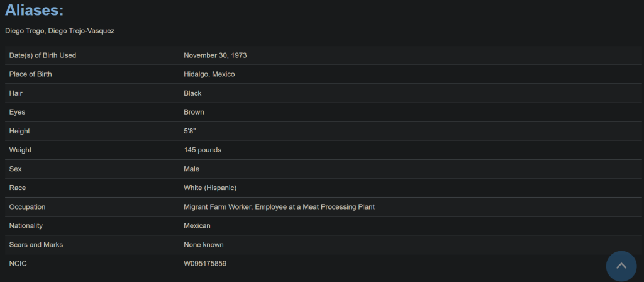The width and height of the screenshot is (644, 282).
Task: Select the November 30, 1973 value
Action: [x=215, y=55]
